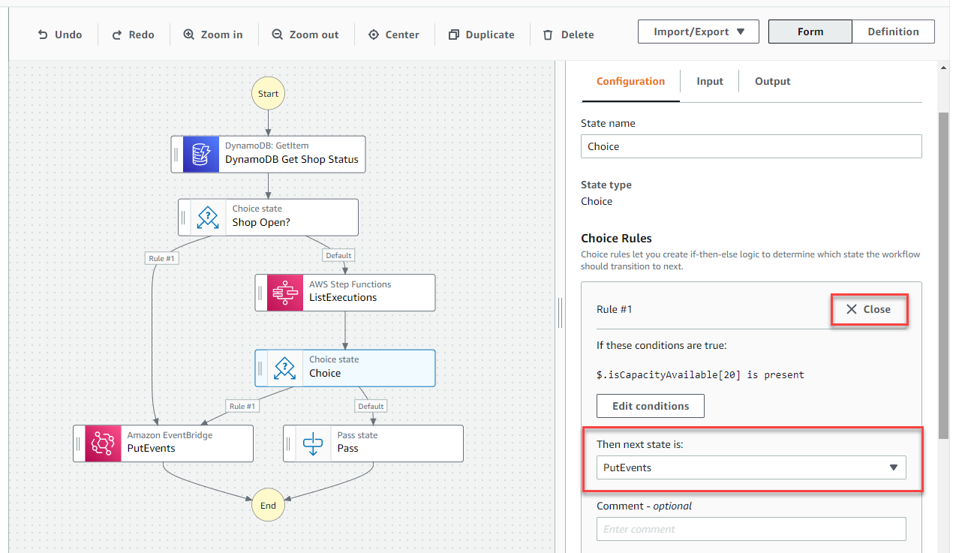
Task: Switch to Form view
Action: click(x=810, y=32)
